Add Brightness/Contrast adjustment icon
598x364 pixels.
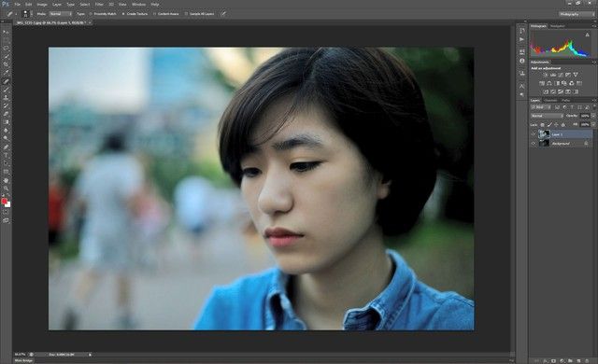tap(546, 75)
